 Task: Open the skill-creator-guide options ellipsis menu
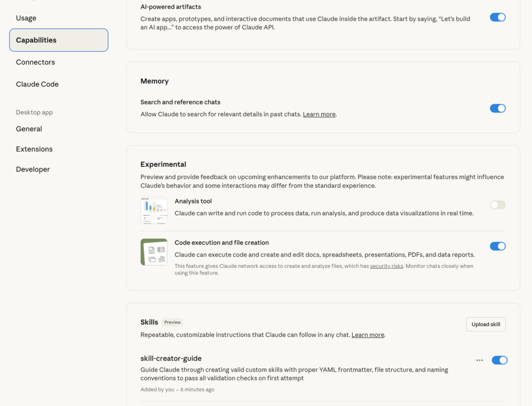(479, 360)
